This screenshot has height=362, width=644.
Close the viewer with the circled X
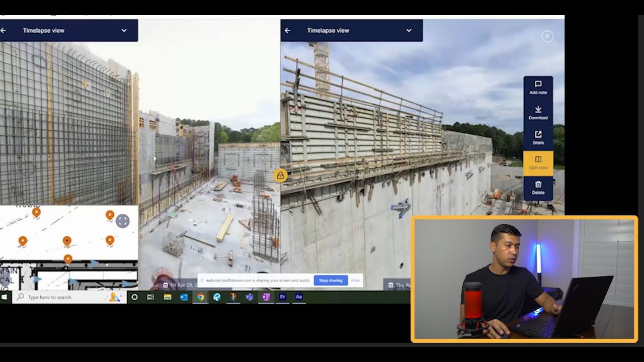(547, 36)
